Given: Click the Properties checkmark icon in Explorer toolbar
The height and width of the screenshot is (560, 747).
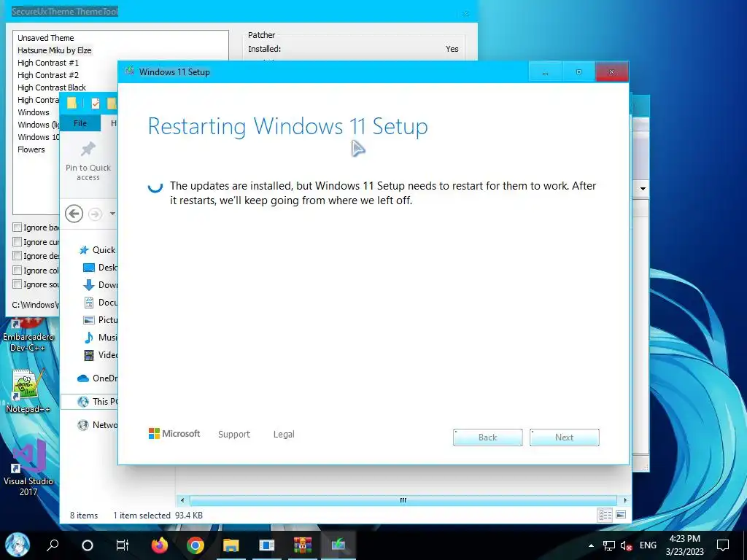Looking at the screenshot, I should click(x=96, y=103).
